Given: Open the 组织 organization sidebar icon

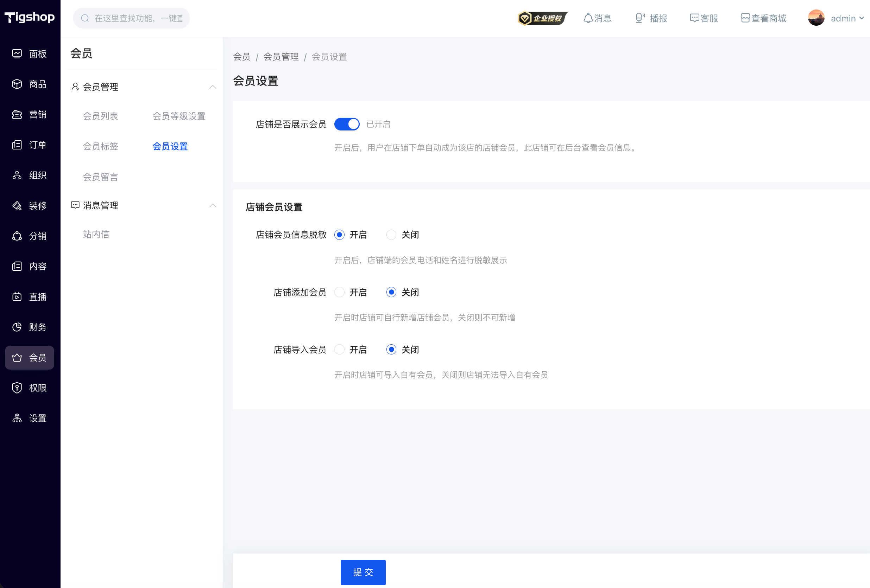Looking at the screenshot, I should [17, 175].
